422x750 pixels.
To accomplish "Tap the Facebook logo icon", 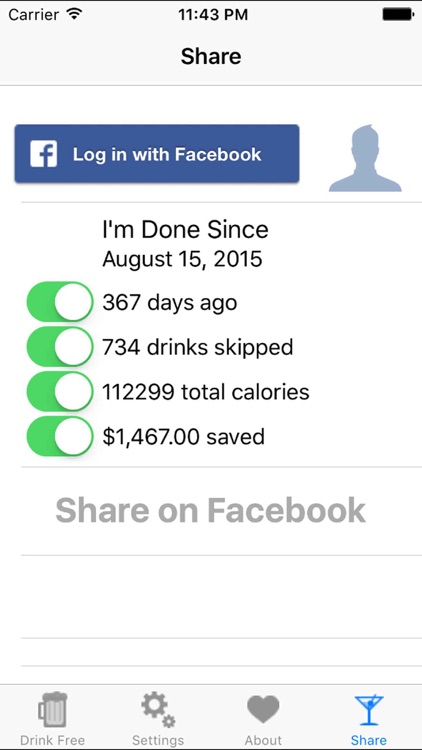I will pyautogui.click(x=44, y=154).
